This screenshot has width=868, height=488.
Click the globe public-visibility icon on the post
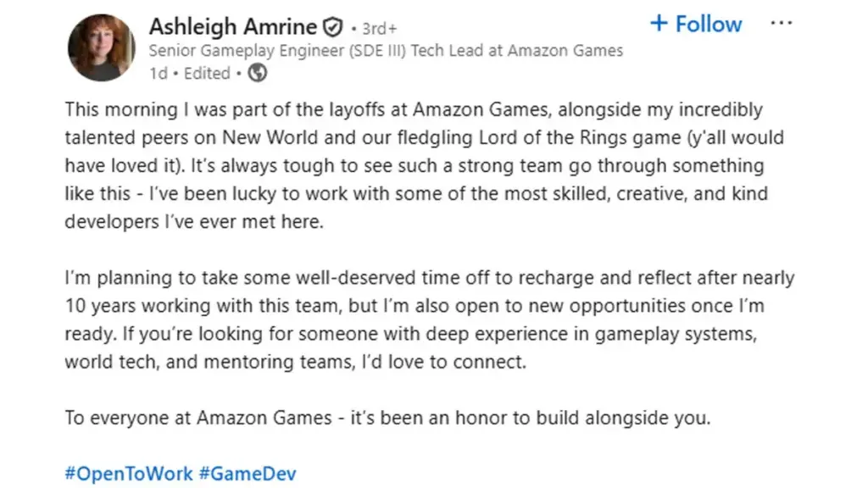click(257, 74)
